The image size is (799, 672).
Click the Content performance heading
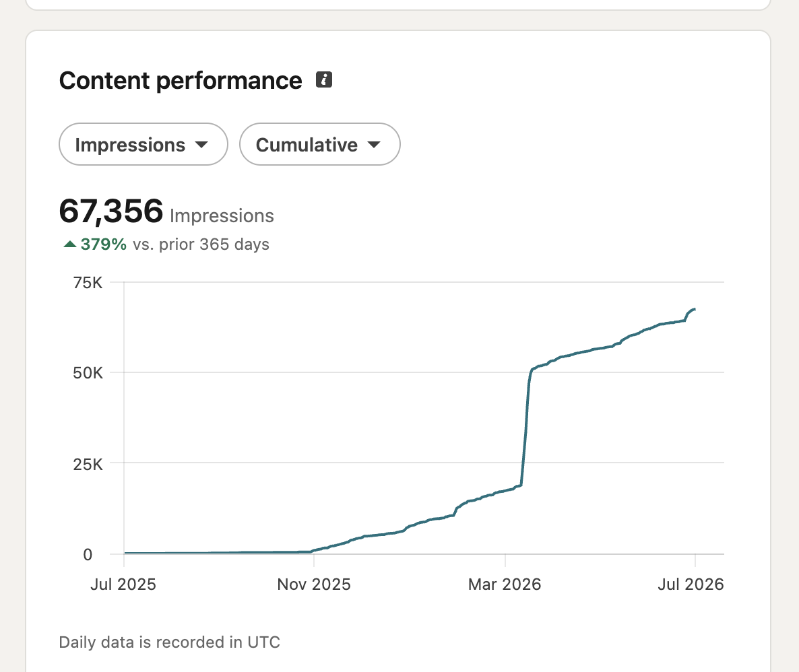181,80
